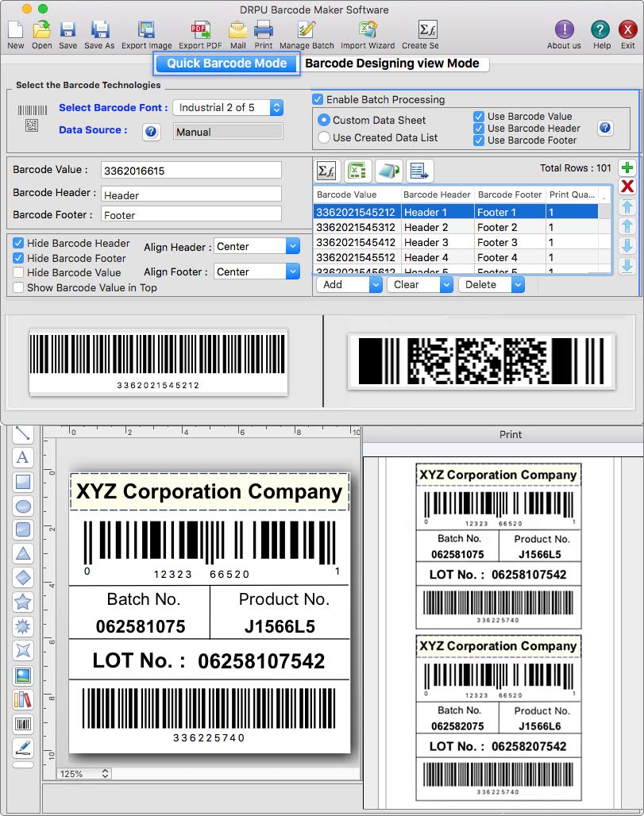Click the Save As toolbar icon
This screenshot has height=816, width=644.
point(99,30)
